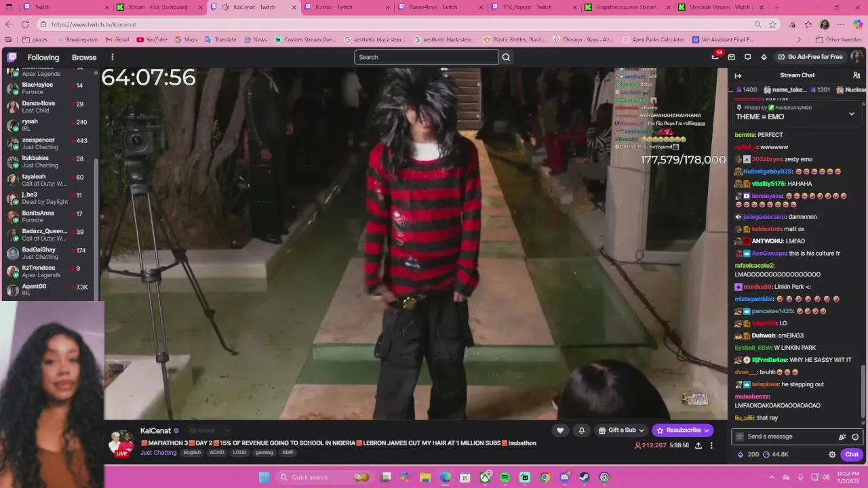Click the Bits icon in the message box

coord(842,436)
